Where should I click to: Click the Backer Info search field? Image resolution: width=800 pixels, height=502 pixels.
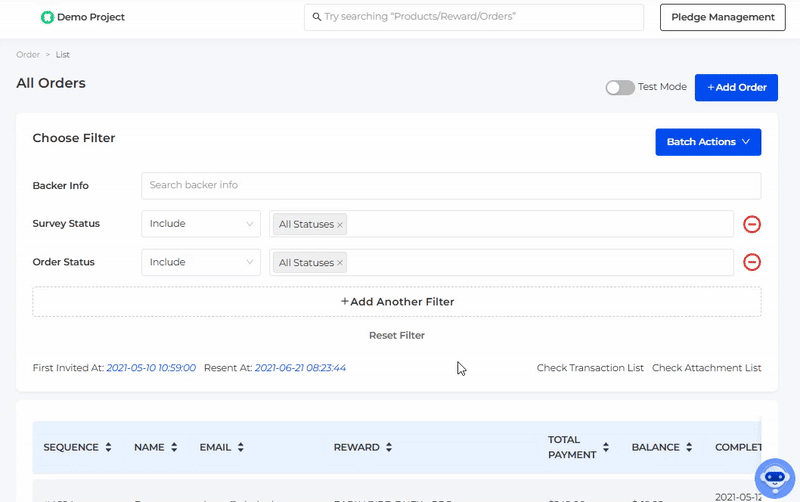pyautogui.click(x=451, y=185)
